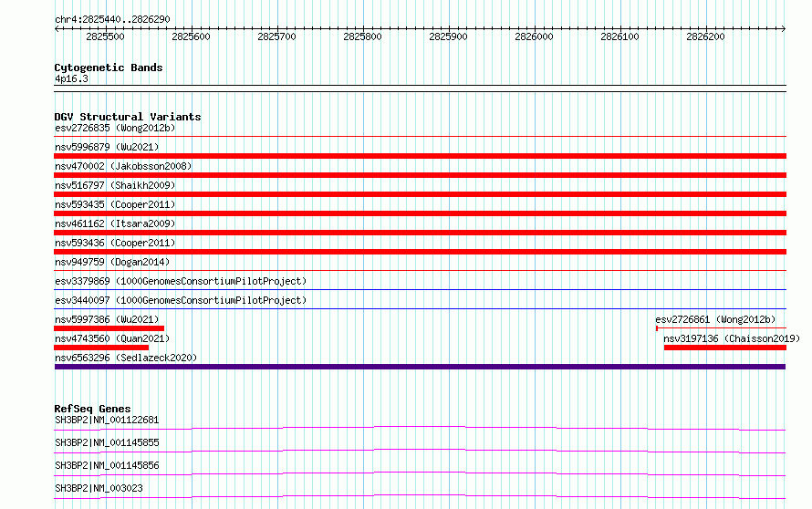Select variant nsv5996879 (Wu2021) label
The width and height of the screenshot is (812, 509).
(x=107, y=147)
